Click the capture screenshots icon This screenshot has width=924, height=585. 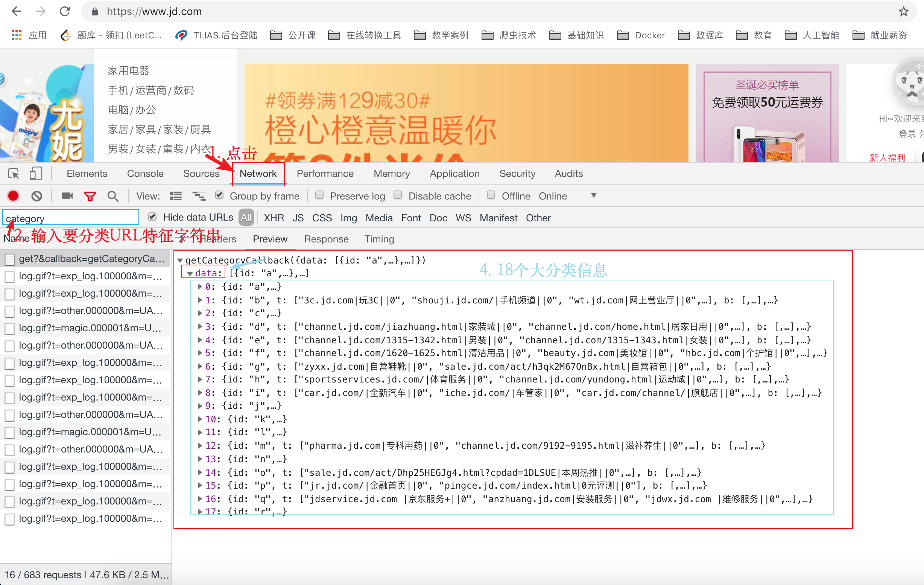click(x=67, y=195)
